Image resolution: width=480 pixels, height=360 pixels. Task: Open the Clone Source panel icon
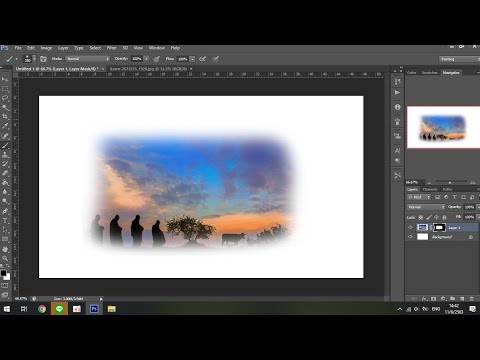pyautogui.click(x=397, y=136)
